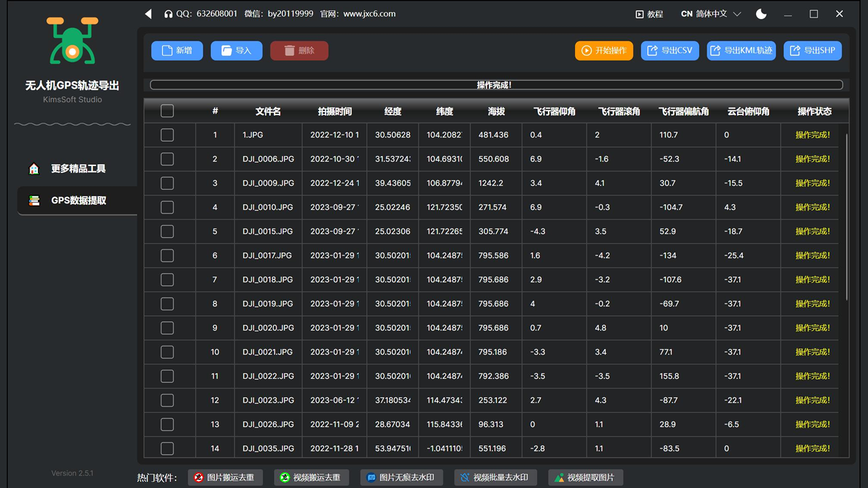Check the row for DJI_0019.JPG
This screenshot has height=488, width=868.
coord(167,304)
